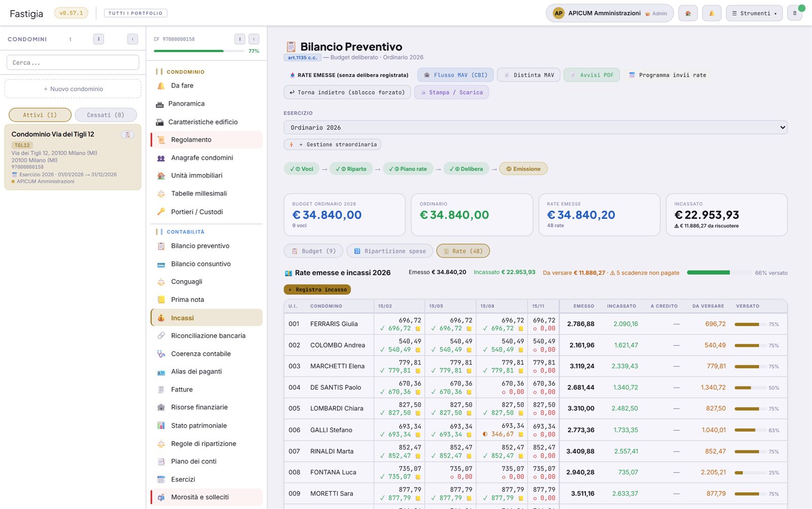This screenshot has height=509, width=812.
Task: Switch to the Attivi (1) filter
Action: 40,115
